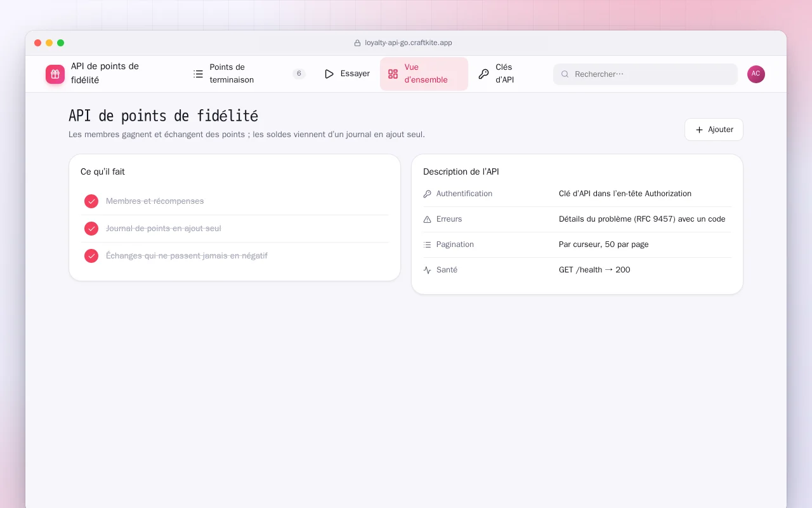The width and height of the screenshot is (812, 508).
Task: Click 'Clé d'API dans l'en-tête Authorization'
Action: coord(625,194)
